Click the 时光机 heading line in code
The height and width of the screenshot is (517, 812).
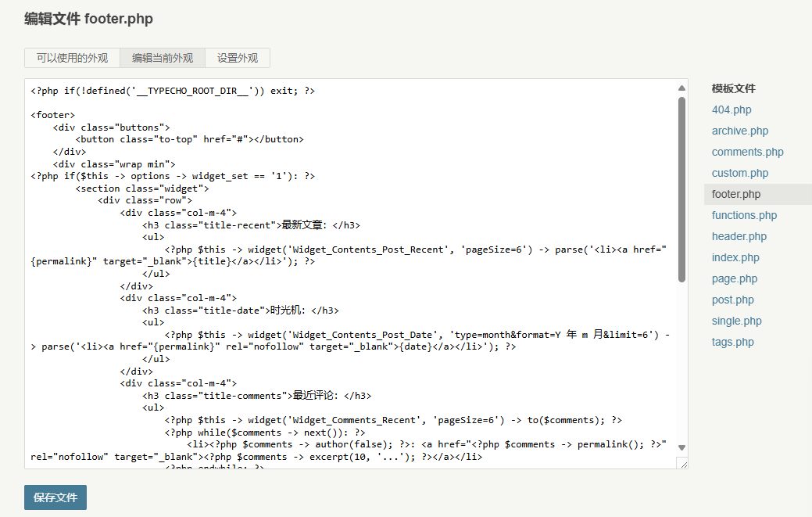[240, 311]
